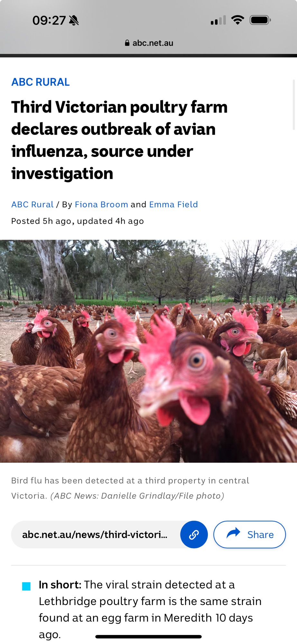Open the ABC Rural byline link
Image resolution: width=297 pixels, height=644 pixels.
[32, 204]
